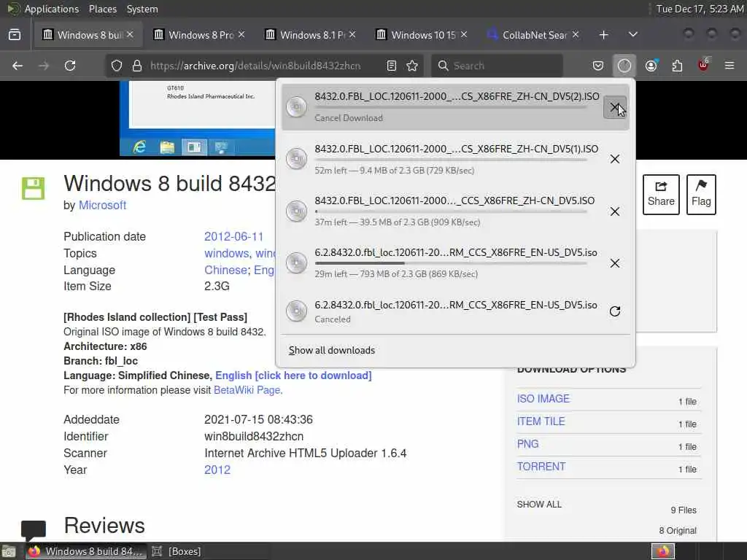Close the Windows 8 Pro tab
The width and height of the screenshot is (747, 560).
(241, 35)
